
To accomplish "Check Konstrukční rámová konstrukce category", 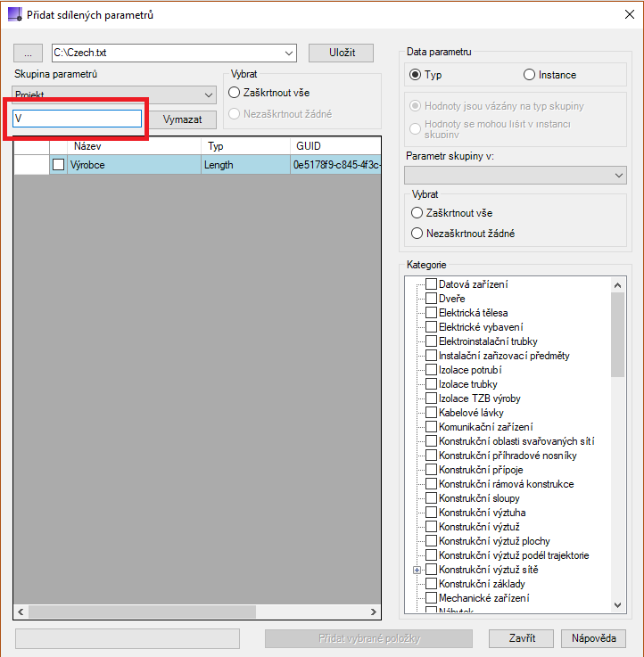I will 431,483.
